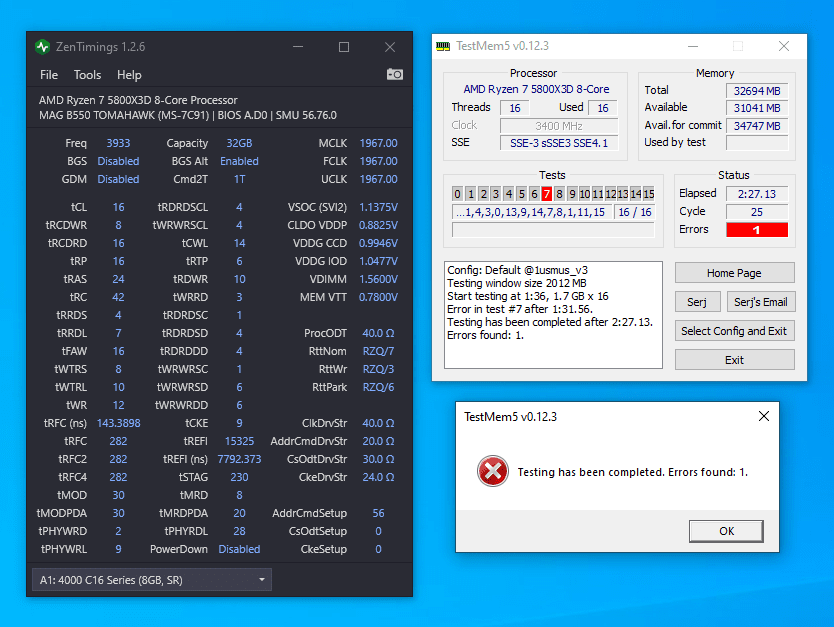
Task: Click the empty test progress bar
Action: pos(553,230)
